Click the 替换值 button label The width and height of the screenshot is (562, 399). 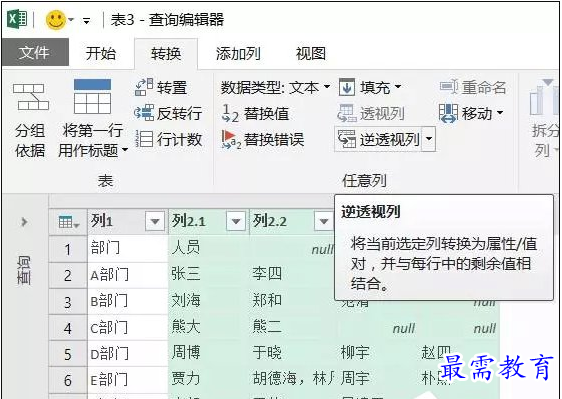(267, 114)
